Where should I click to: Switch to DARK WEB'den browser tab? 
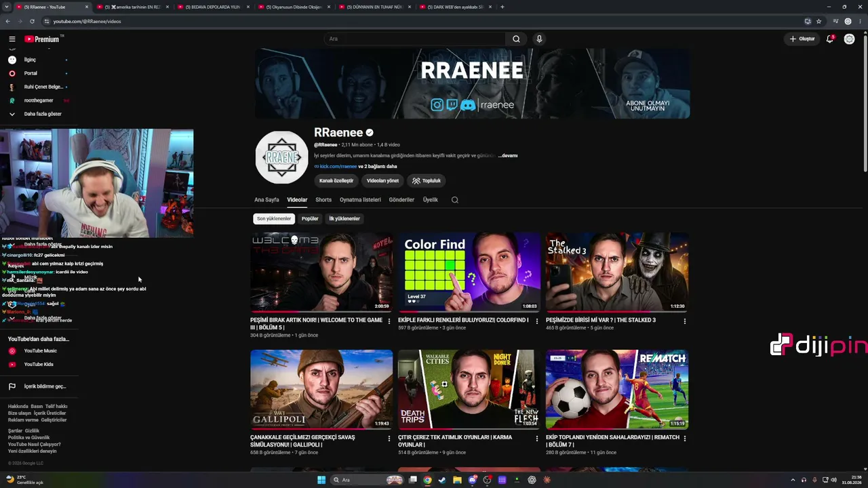[456, 7]
